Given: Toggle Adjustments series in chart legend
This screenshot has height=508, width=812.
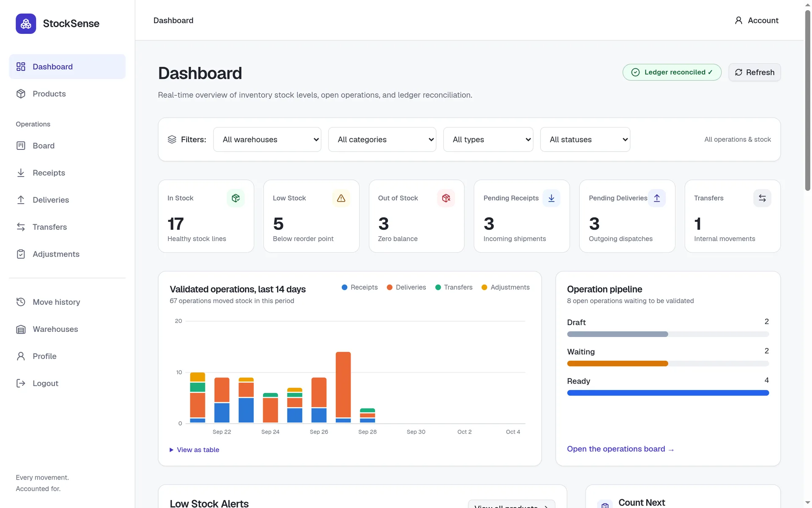Looking at the screenshot, I should [505, 287].
